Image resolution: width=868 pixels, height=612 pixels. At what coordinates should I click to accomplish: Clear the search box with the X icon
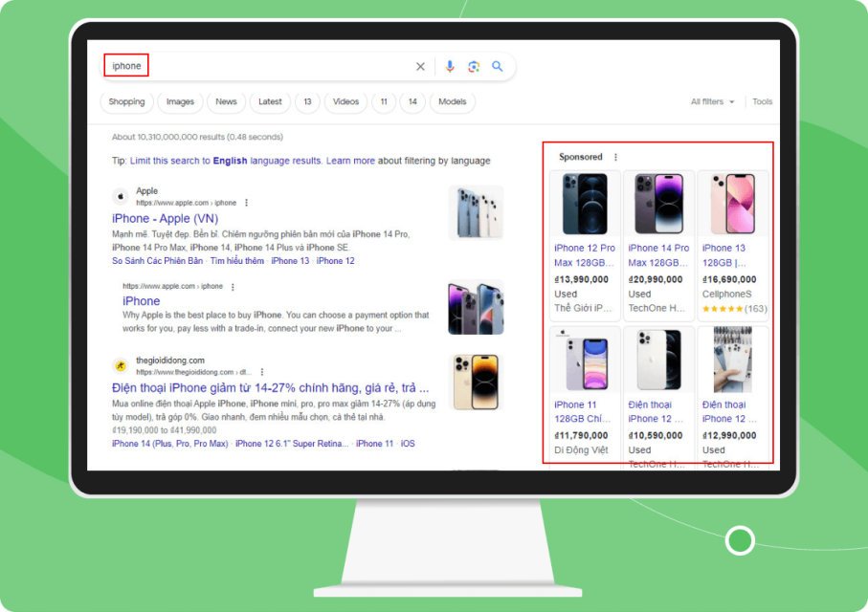[x=420, y=66]
